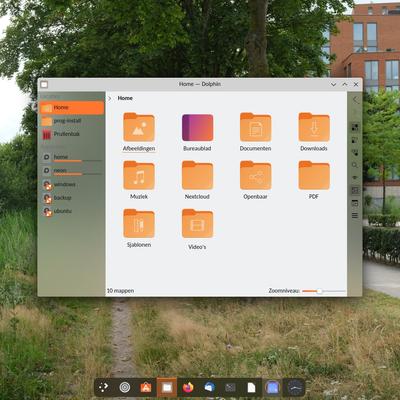Image resolution: width=400 pixels, height=400 pixels.
Task: Maximize the Dolphin window
Action: click(345, 85)
